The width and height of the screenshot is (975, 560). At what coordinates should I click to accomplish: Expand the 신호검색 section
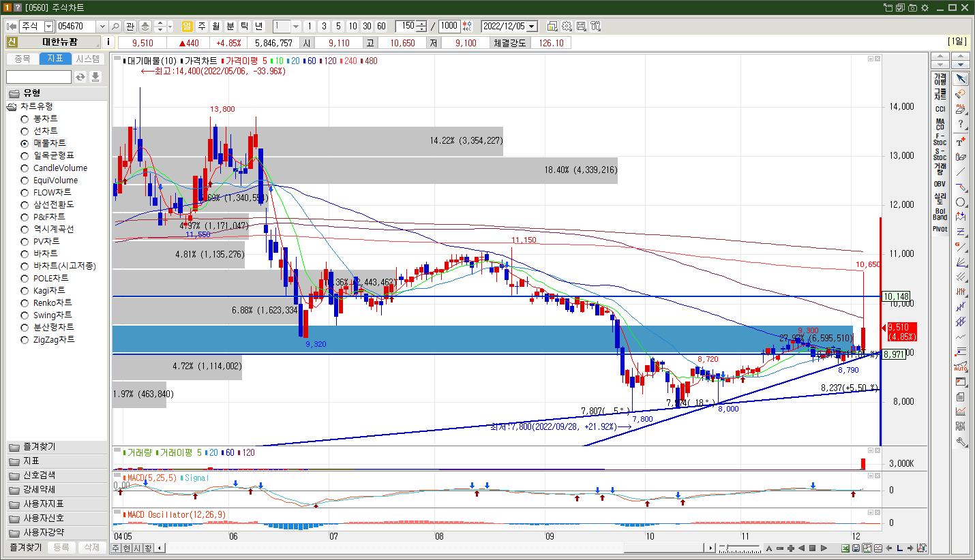[x=57, y=476]
